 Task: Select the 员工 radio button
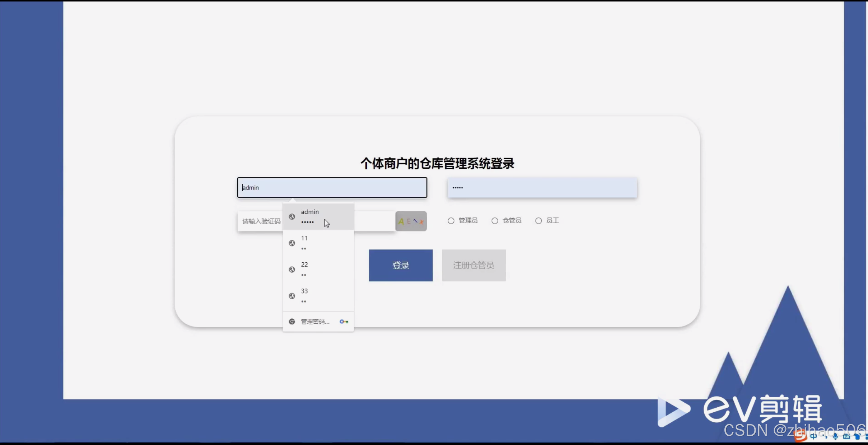click(x=538, y=221)
